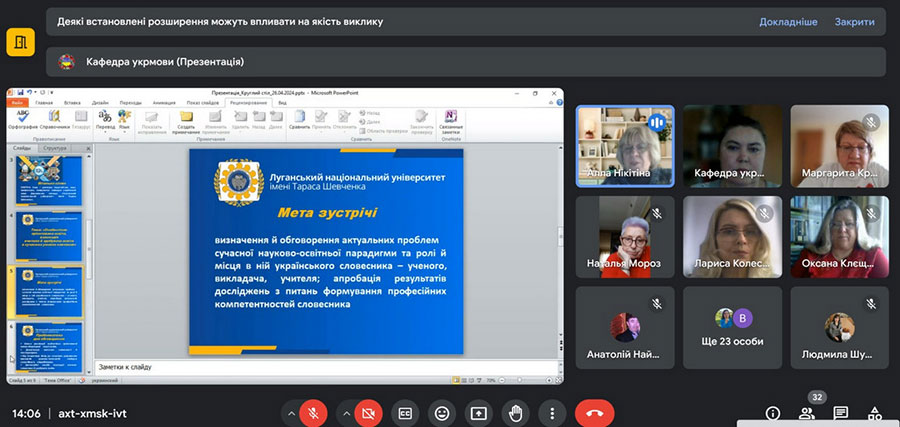
Task: Select the 'Ще 23 особи' participants tile
Action: coord(734,328)
